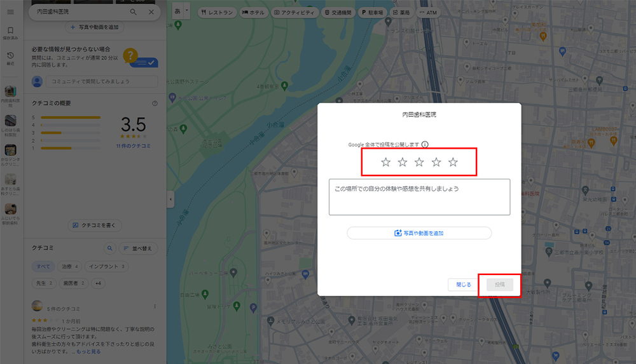Click the review text area in the dialog

(419, 197)
